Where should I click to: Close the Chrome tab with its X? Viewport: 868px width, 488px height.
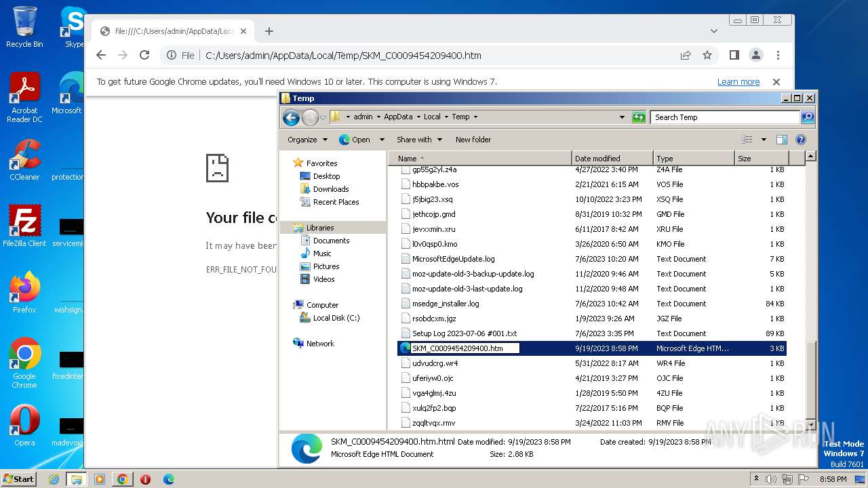(243, 31)
